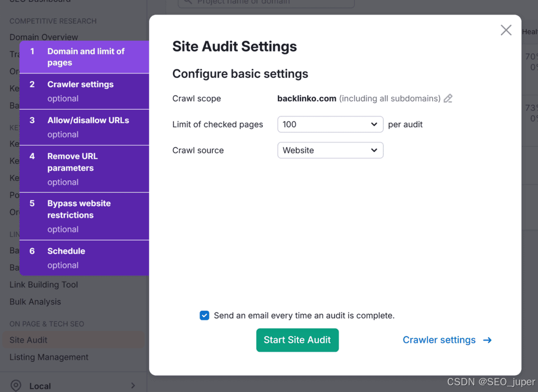This screenshot has height=392, width=538.
Task: Go to Crawler settings link
Action: [447, 340]
